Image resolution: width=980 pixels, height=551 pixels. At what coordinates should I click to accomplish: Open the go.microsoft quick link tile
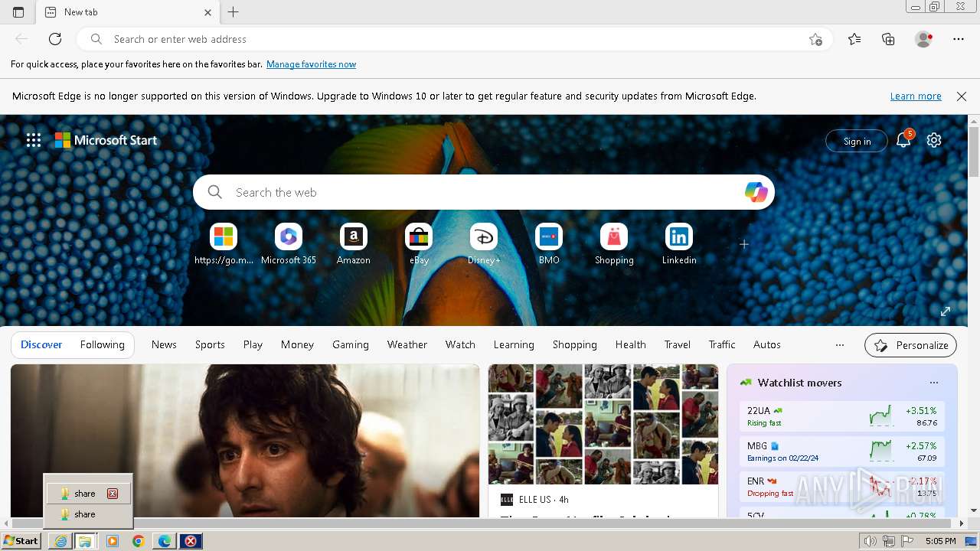pos(224,245)
